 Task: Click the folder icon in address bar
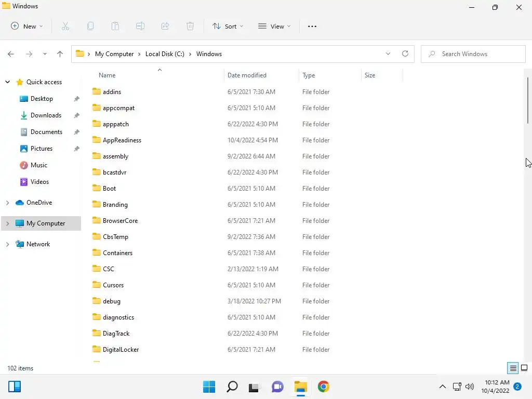pos(79,54)
